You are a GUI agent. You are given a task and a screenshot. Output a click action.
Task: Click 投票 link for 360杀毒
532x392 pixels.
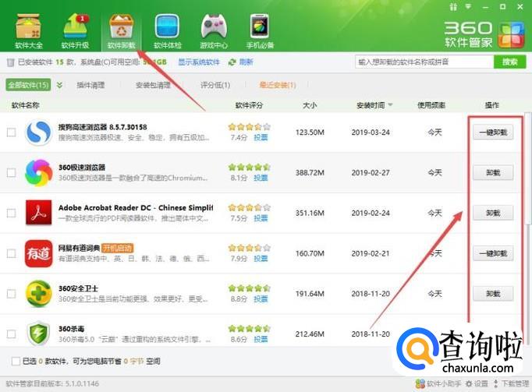click(x=261, y=339)
